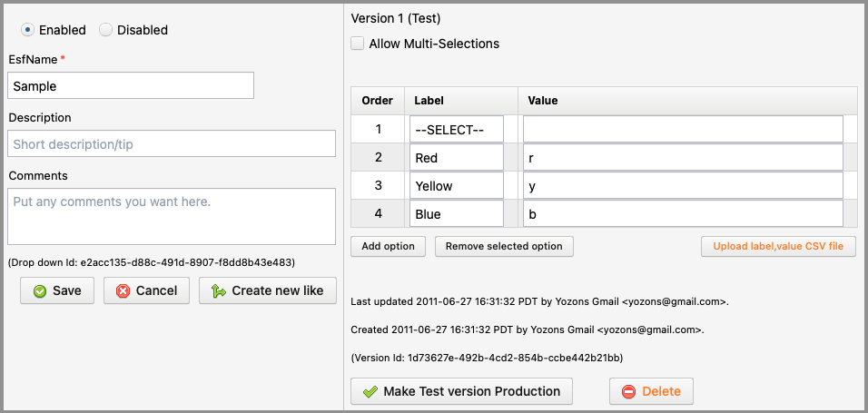Click Upload label,value CSV file button
This screenshot has height=413, width=868.
[778, 246]
